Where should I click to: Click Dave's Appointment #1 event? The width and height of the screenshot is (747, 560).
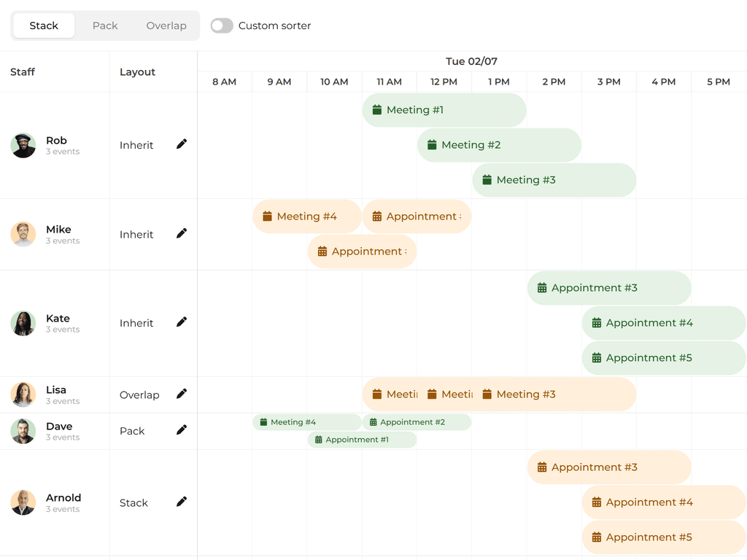pyautogui.click(x=362, y=440)
